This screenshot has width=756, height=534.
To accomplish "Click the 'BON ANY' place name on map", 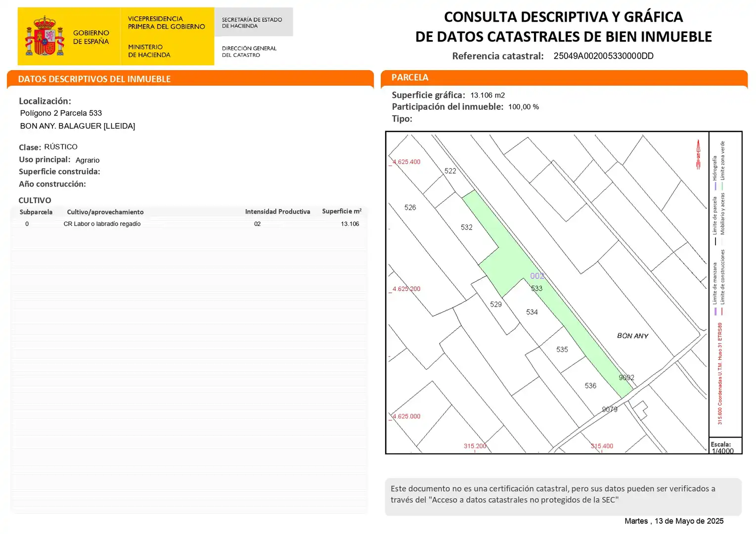I will point(632,336).
